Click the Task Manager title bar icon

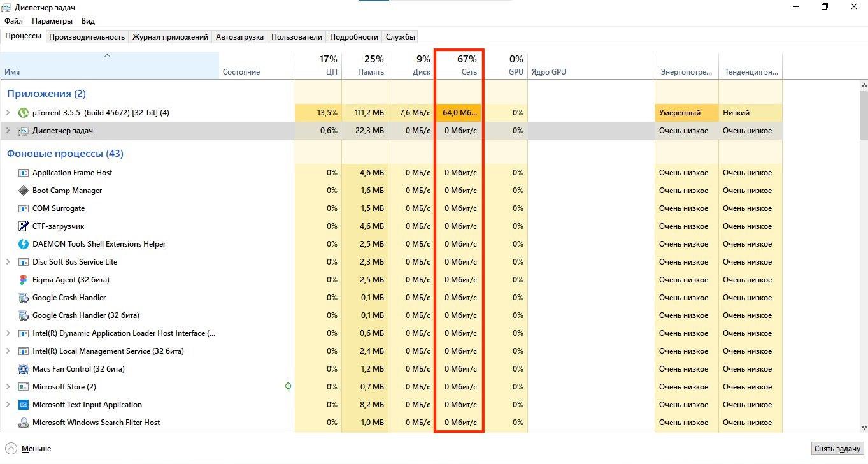pos(7,7)
